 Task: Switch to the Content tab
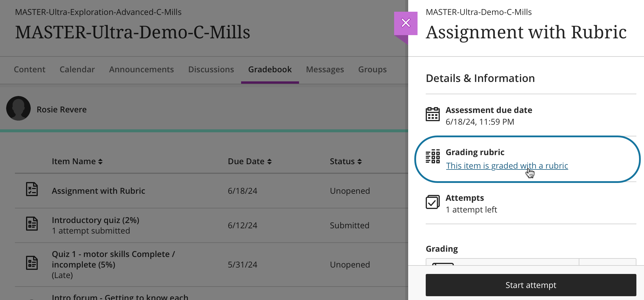pyautogui.click(x=30, y=69)
